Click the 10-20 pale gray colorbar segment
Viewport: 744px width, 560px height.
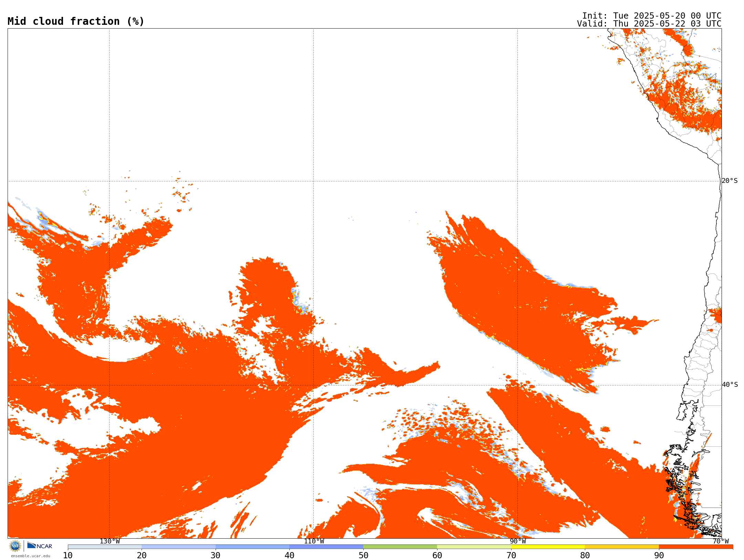click(x=105, y=547)
